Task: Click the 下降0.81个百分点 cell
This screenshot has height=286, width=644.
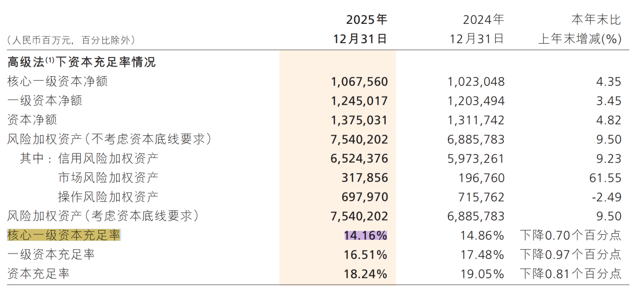Action: [570, 274]
